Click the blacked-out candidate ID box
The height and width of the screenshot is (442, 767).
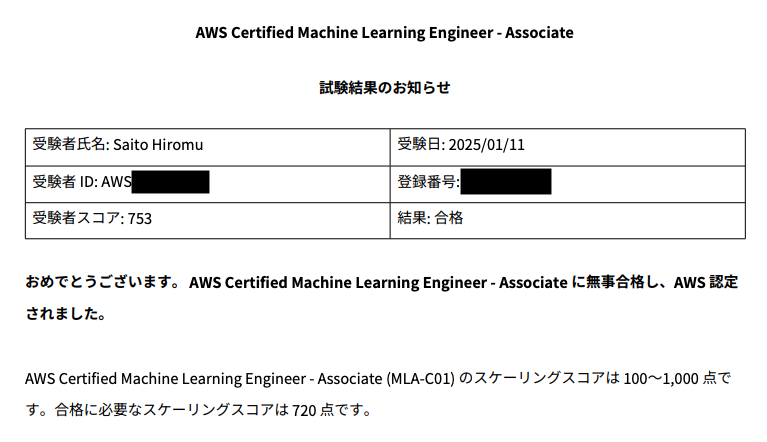(170, 182)
